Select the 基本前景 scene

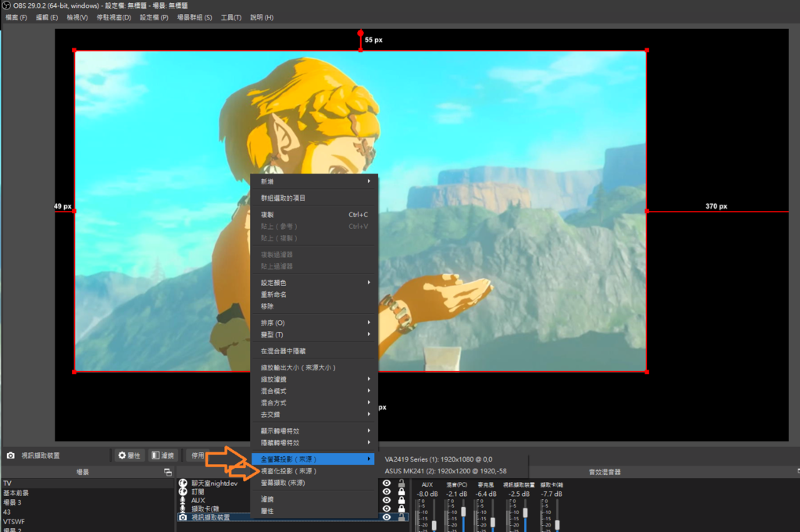(x=87, y=493)
